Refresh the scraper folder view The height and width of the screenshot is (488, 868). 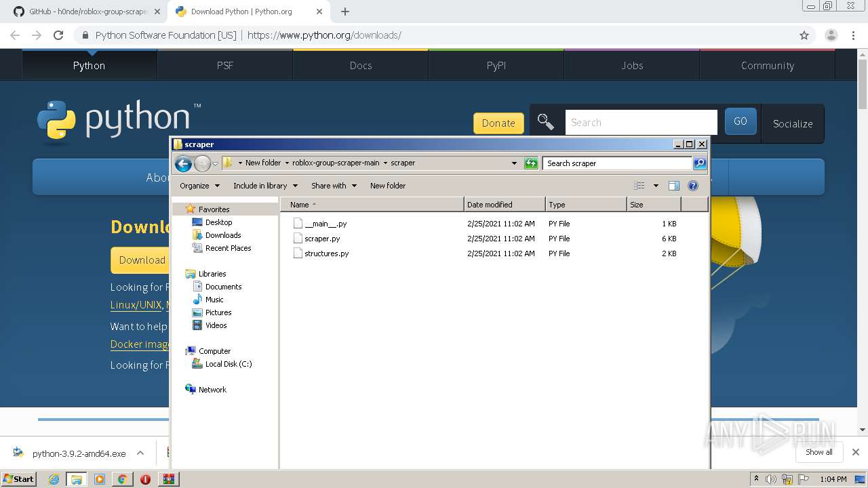pyautogui.click(x=531, y=163)
